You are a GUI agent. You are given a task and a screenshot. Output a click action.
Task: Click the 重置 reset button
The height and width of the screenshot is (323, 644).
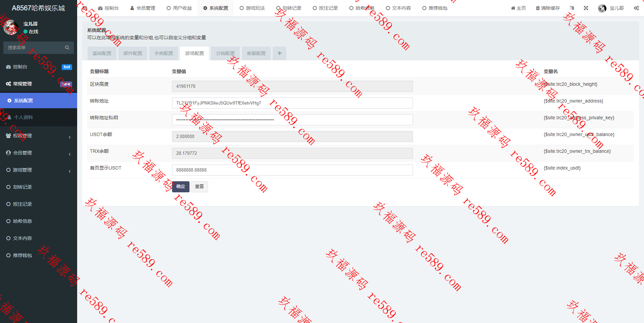point(199,187)
